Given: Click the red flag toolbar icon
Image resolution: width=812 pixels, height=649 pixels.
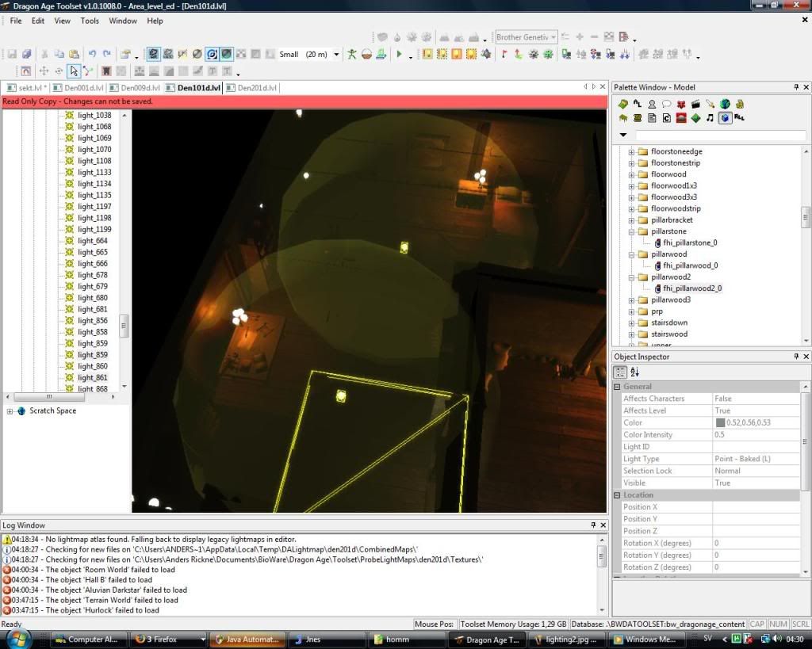Looking at the screenshot, I should [x=504, y=55].
